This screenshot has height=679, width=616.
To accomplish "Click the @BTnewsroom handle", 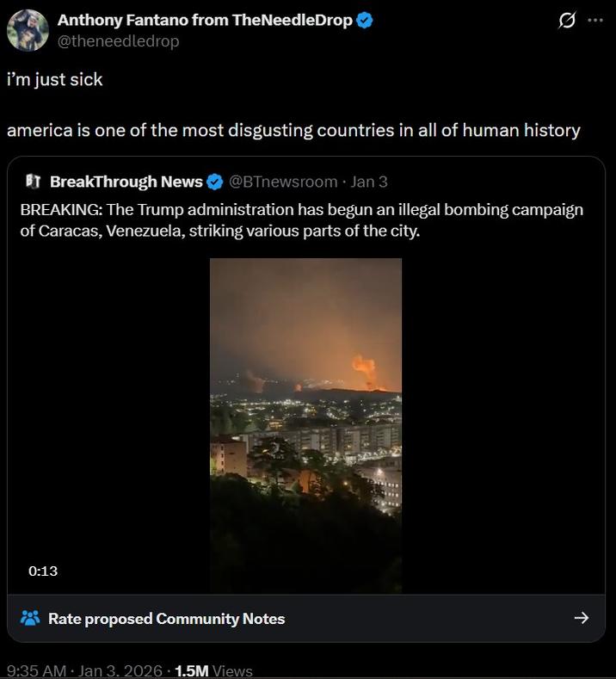I will click(x=283, y=182).
